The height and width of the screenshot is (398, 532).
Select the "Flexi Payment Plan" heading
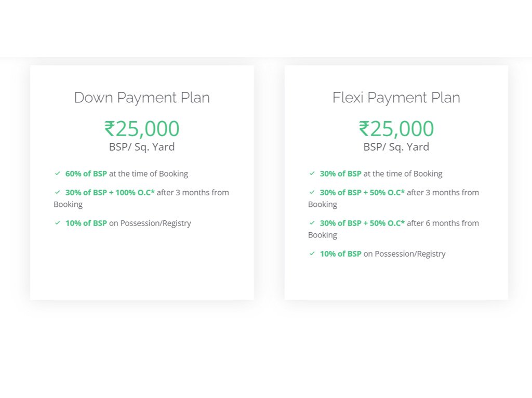click(x=396, y=98)
